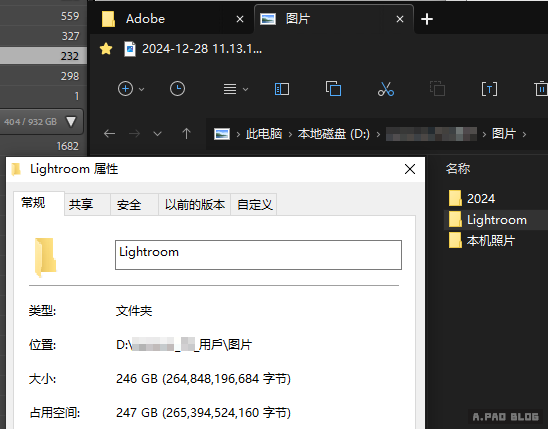Image resolution: width=548 pixels, height=429 pixels.
Task: Click the New item plus icon in toolbar
Action: pyautogui.click(x=125, y=89)
